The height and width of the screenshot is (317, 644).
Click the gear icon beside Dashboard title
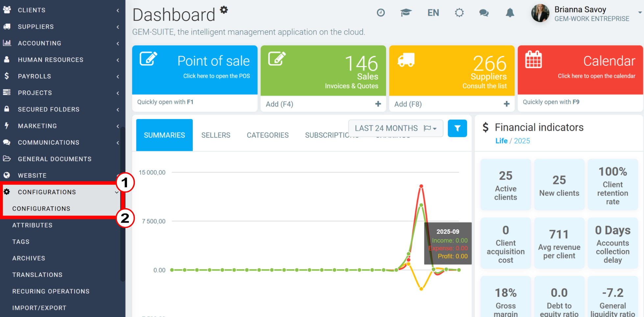224,10
